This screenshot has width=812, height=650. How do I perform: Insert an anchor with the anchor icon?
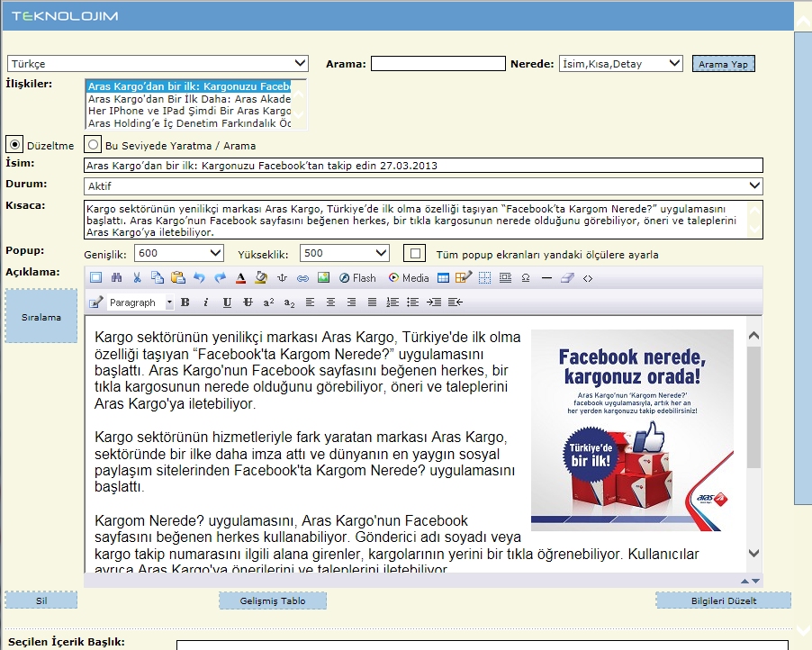[283, 277]
